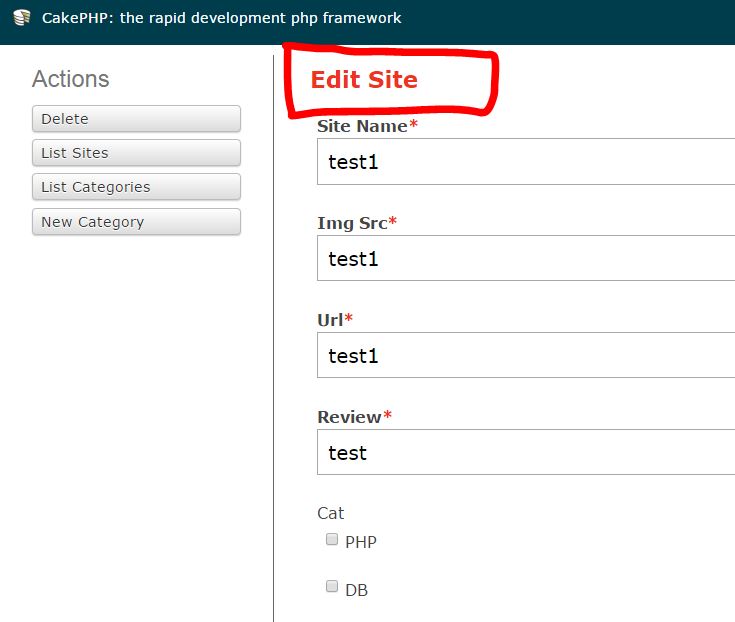Click the Delete action button

[x=136, y=119]
